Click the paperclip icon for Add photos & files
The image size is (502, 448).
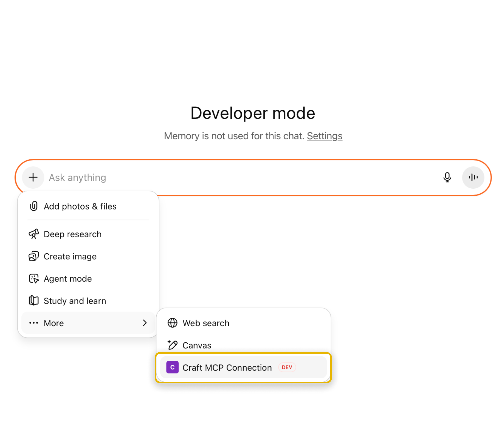pos(33,206)
